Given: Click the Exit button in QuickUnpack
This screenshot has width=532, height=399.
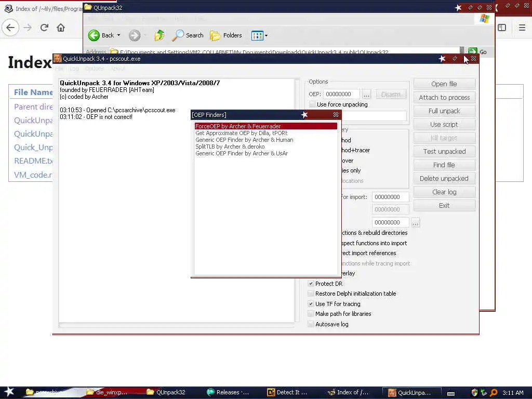Looking at the screenshot, I should click(x=444, y=206).
